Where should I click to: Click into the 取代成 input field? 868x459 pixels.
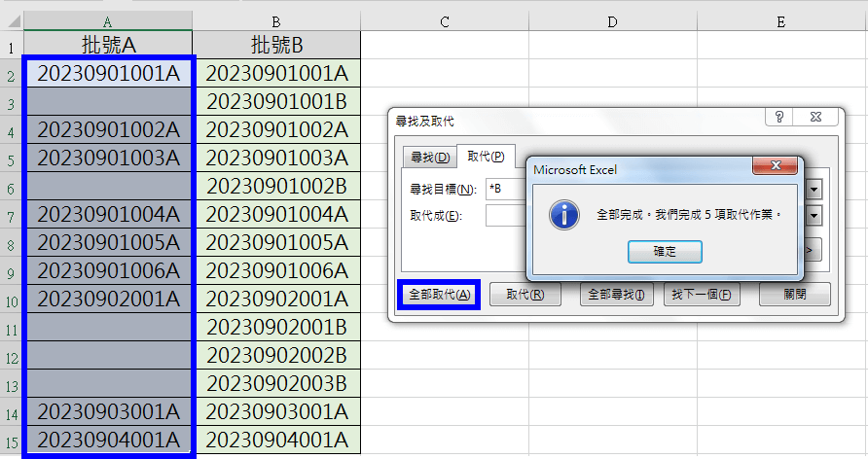(505, 215)
